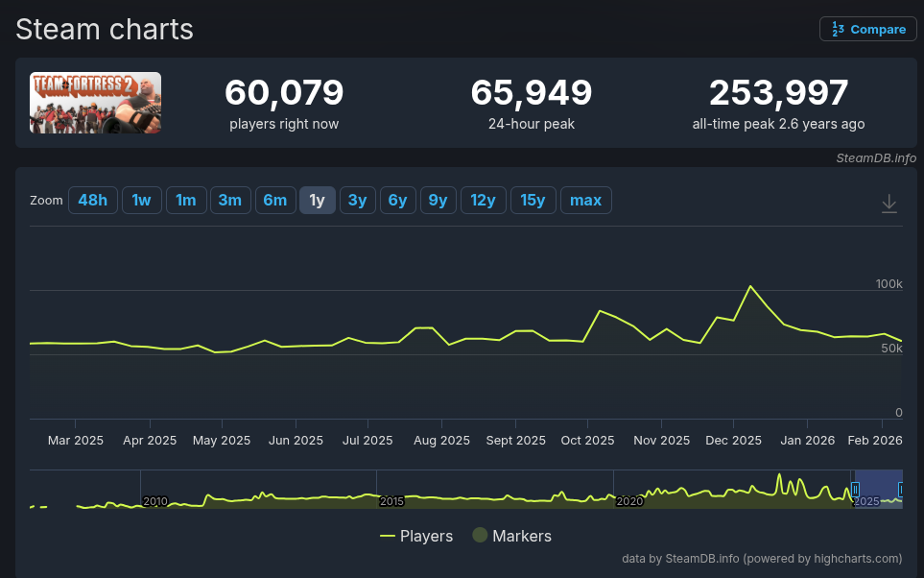Screen dimensions: 924x578
Task: Set chart zoom to 9y
Action: coord(438,200)
